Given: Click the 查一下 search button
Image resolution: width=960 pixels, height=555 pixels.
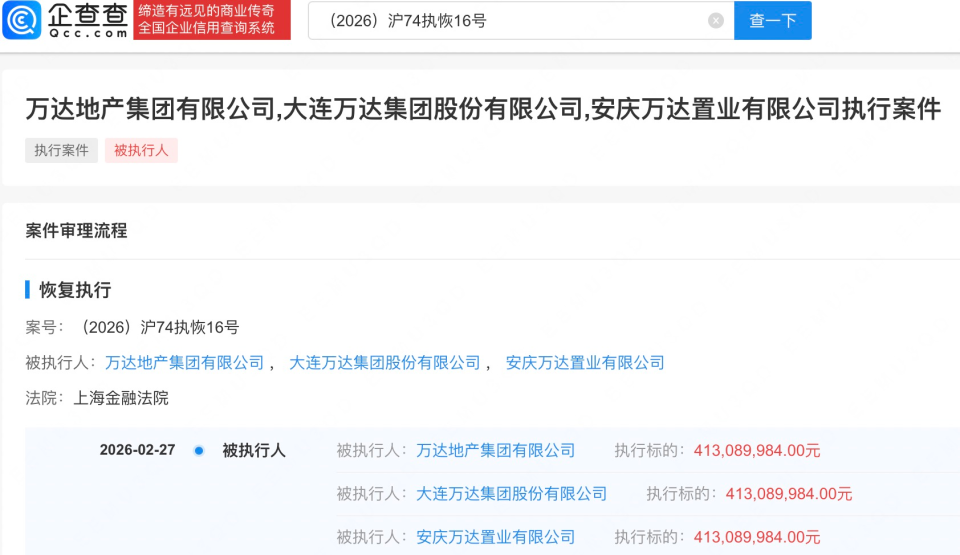Looking at the screenshot, I should point(773,21).
